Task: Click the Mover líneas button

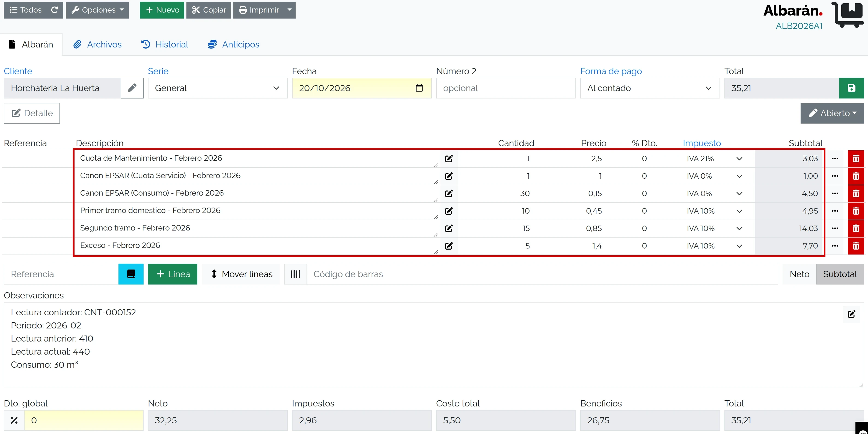Action: [241, 274]
